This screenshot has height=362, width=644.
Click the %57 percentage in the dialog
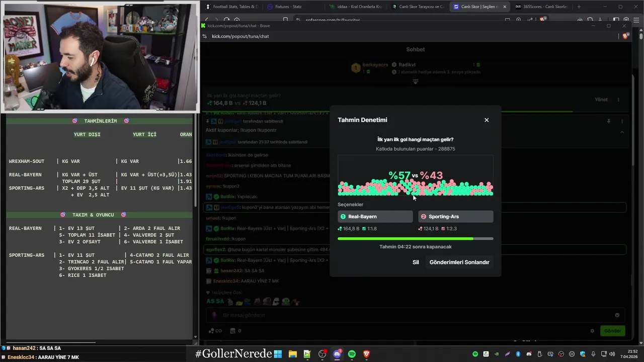click(x=399, y=175)
